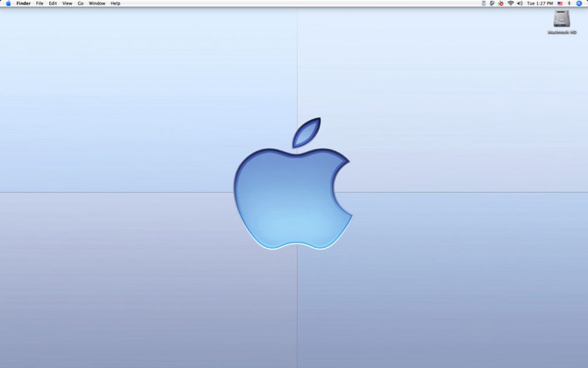The image size is (588, 368).
Task: Open the View menu
Action: [68, 4]
